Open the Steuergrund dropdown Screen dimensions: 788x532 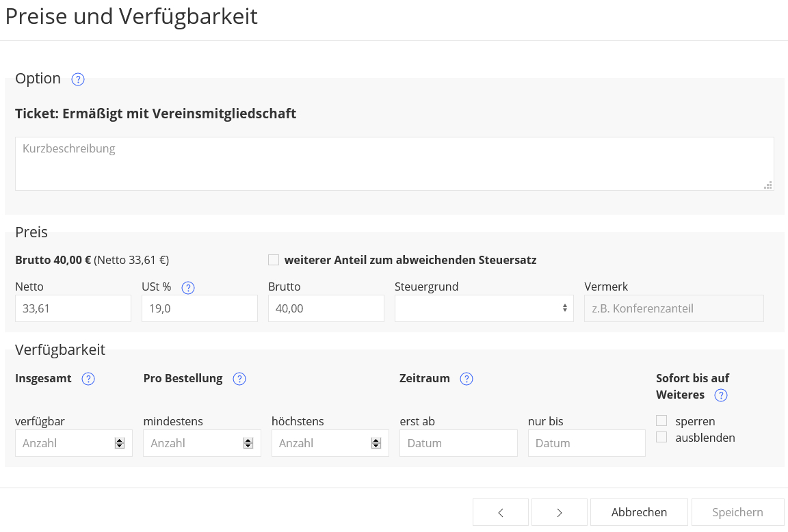coord(484,308)
